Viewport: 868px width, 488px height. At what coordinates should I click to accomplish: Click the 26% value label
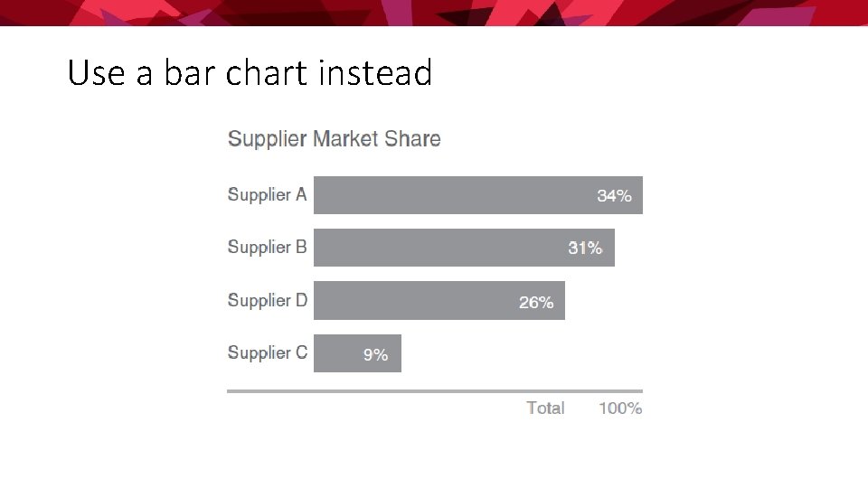point(536,303)
